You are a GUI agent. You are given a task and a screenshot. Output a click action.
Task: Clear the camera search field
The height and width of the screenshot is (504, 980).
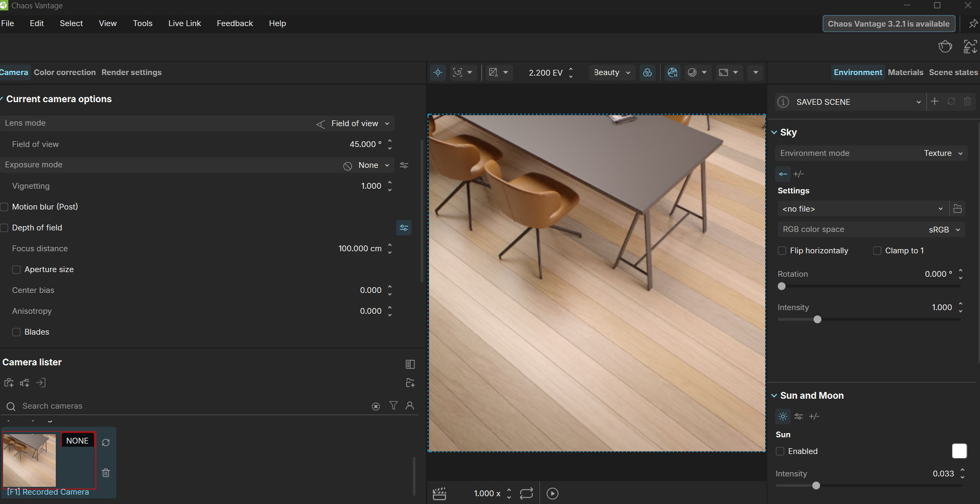point(376,407)
